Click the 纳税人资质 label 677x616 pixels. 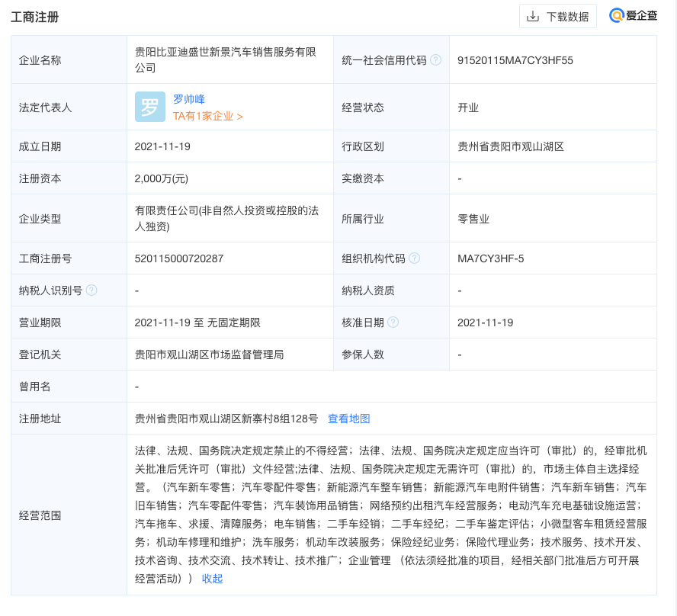[368, 290]
